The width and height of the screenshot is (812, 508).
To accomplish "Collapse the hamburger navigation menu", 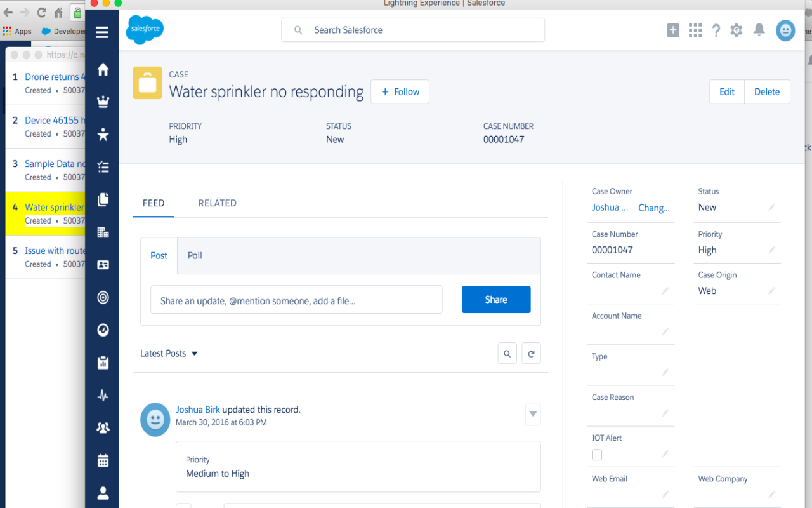I will [x=102, y=32].
